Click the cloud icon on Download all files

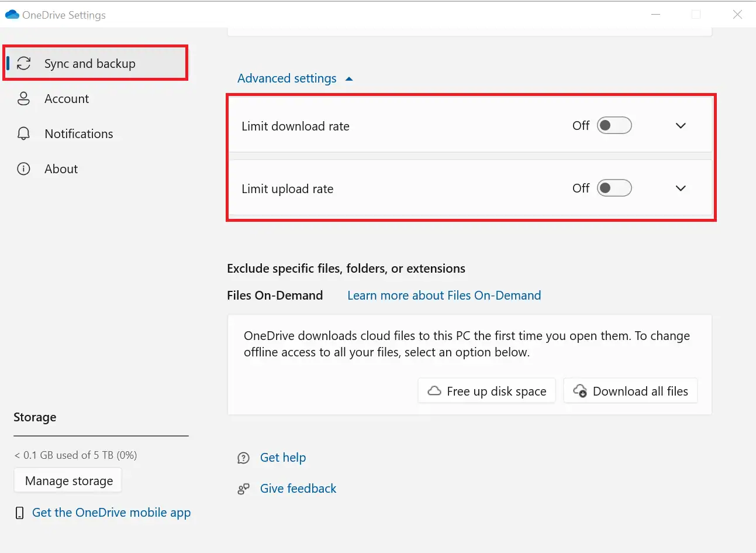coord(580,391)
